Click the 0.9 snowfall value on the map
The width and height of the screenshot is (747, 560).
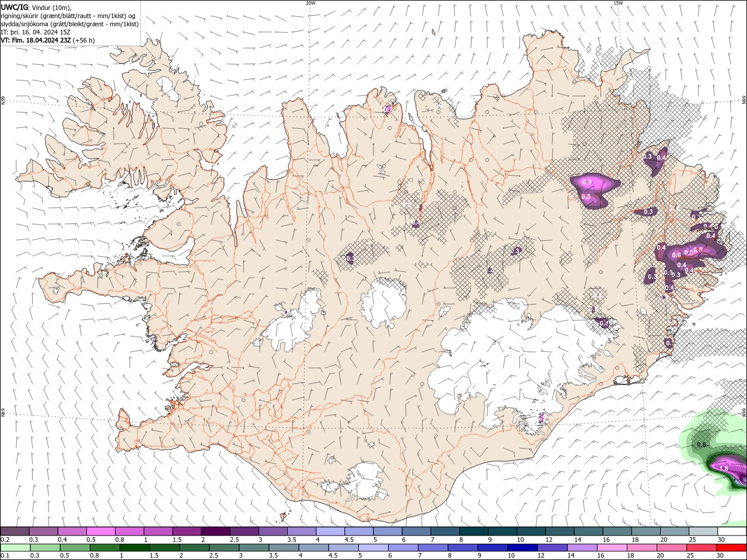point(587,183)
